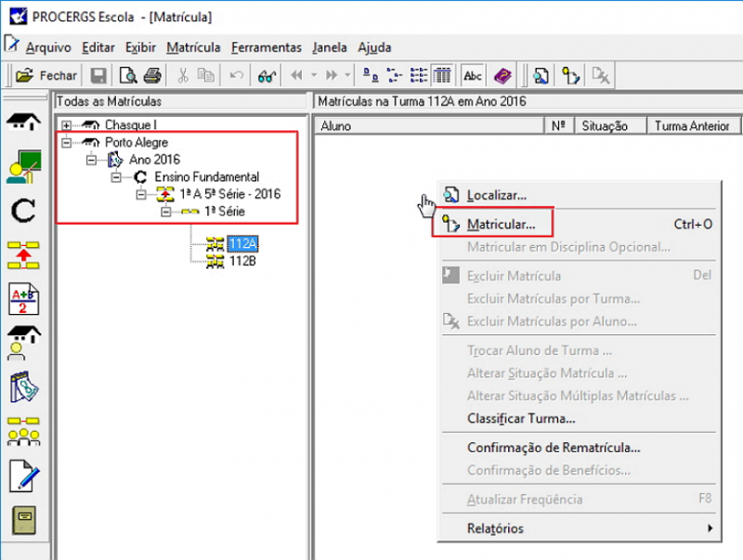Open the Ferramentas menu
Image resolution: width=743 pixels, height=560 pixels.
267,47
